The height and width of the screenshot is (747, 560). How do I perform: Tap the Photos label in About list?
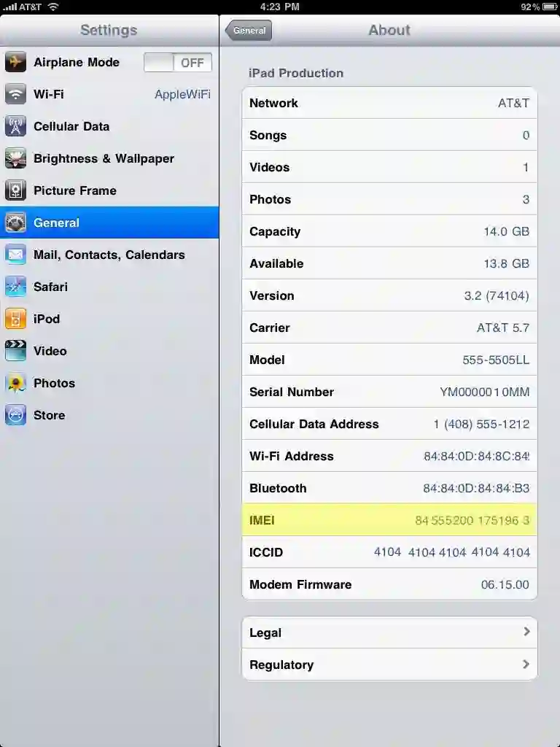270,199
